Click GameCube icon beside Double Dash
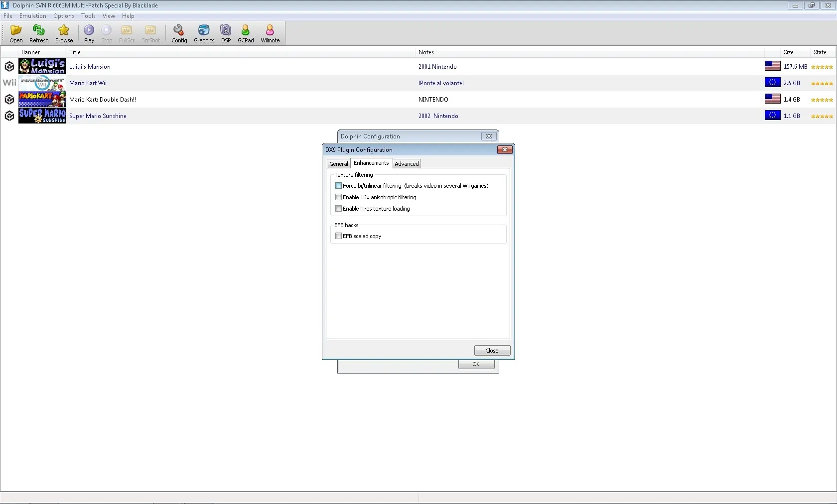The height and width of the screenshot is (504, 837). click(9, 99)
